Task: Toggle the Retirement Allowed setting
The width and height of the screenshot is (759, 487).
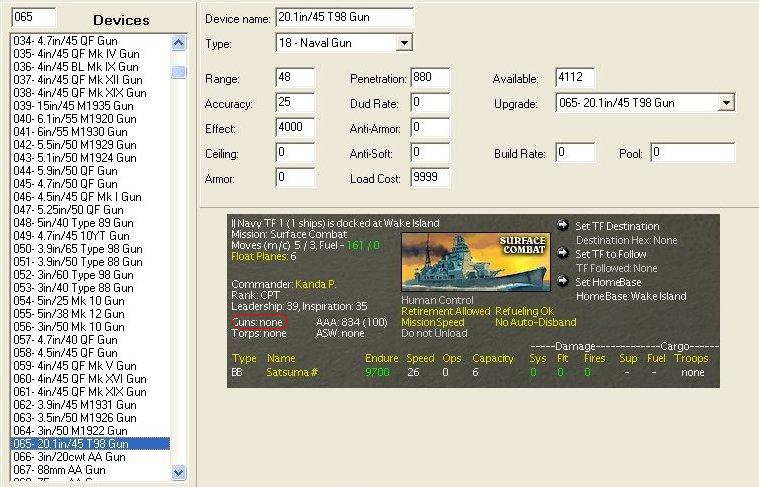Action: tap(447, 311)
